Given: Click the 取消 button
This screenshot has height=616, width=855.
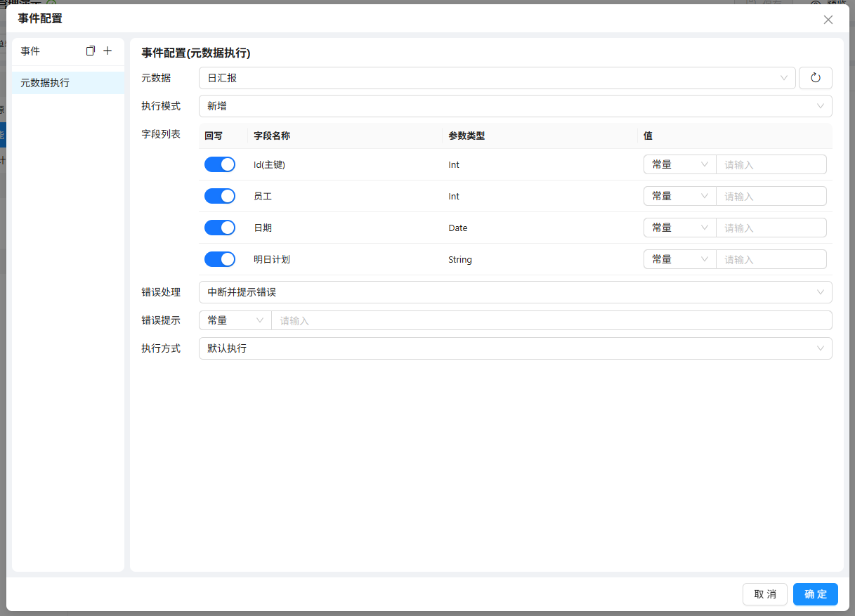Looking at the screenshot, I should tap(765, 594).
